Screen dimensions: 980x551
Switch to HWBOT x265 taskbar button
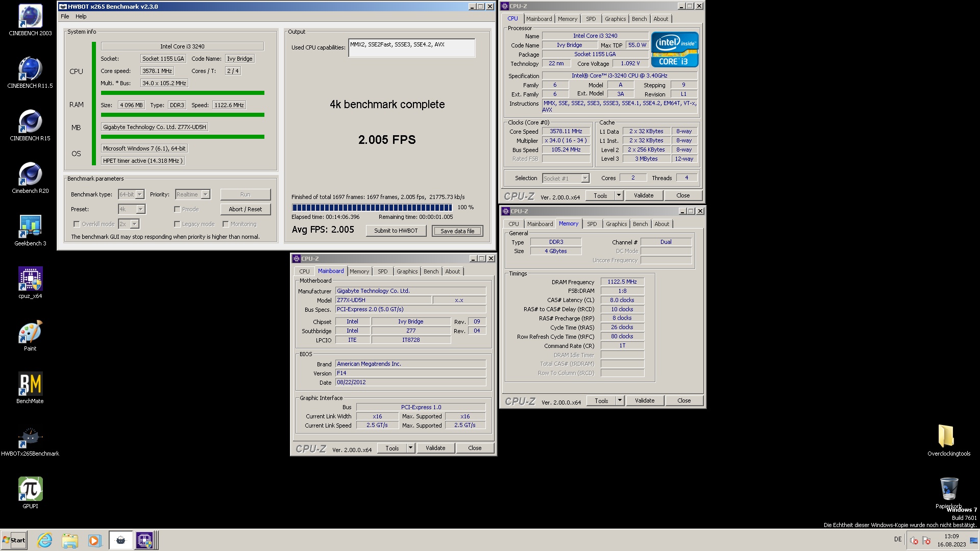(120, 540)
